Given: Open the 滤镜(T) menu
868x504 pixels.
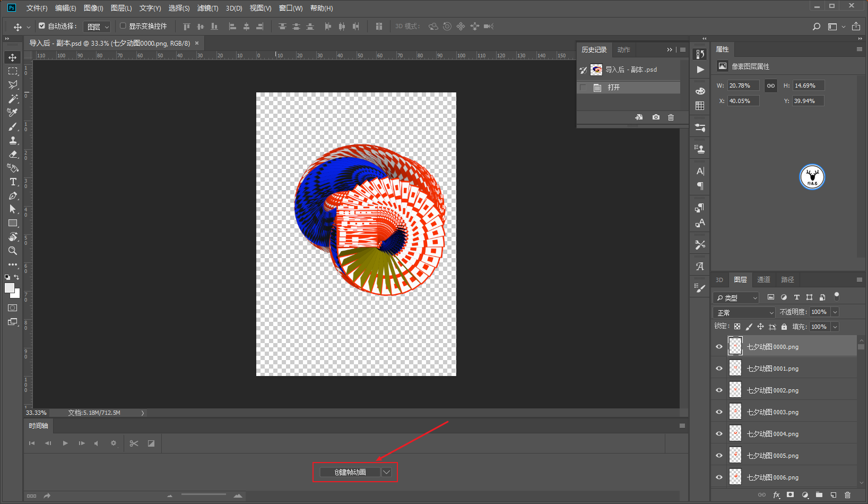Looking at the screenshot, I should pyautogui.click(x=207, y=8).
